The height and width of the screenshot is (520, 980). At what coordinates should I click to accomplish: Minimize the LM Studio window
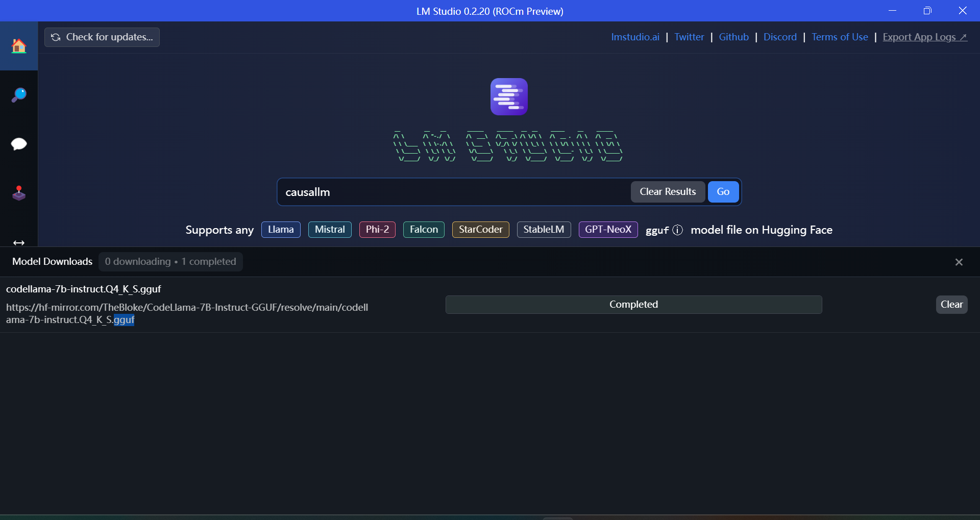pyautogui.click(x=892, y=11)
